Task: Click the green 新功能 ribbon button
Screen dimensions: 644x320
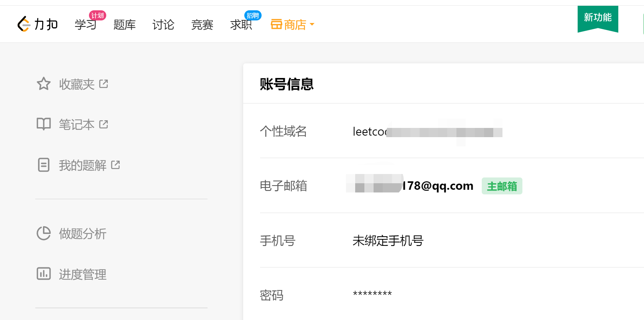Action: 598,18
